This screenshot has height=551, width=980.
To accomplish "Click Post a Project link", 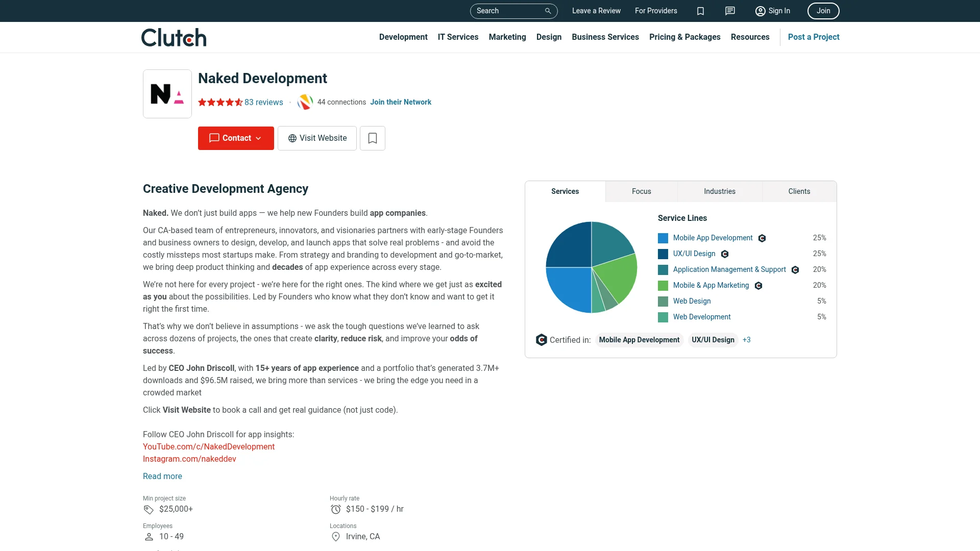I will 814,37.
